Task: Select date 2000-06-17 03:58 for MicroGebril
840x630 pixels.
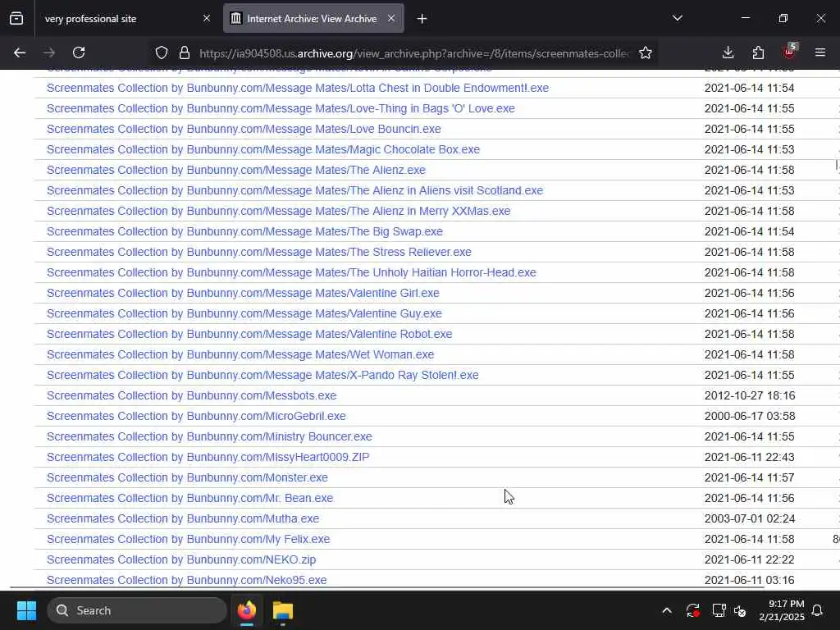Action: point(750,416)
